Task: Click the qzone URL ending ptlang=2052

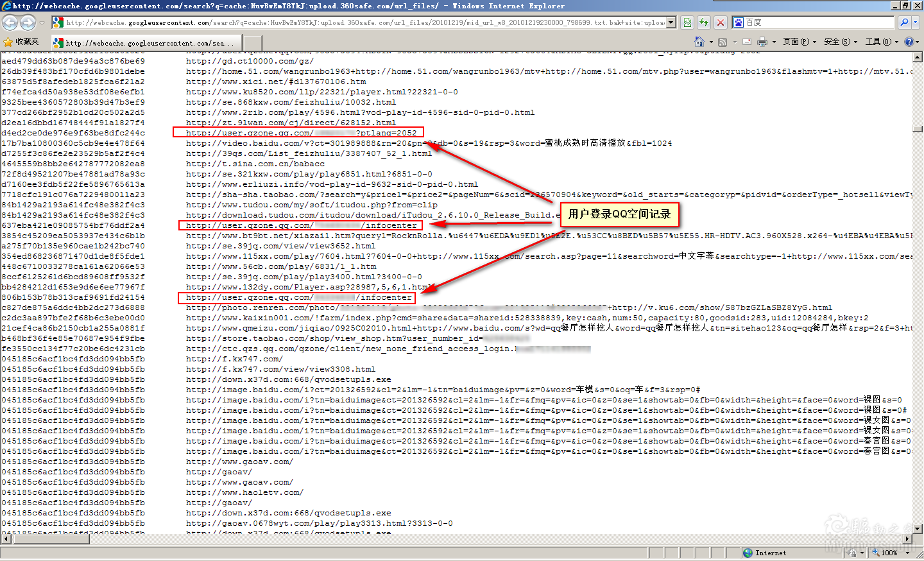Action: [302, 133]
